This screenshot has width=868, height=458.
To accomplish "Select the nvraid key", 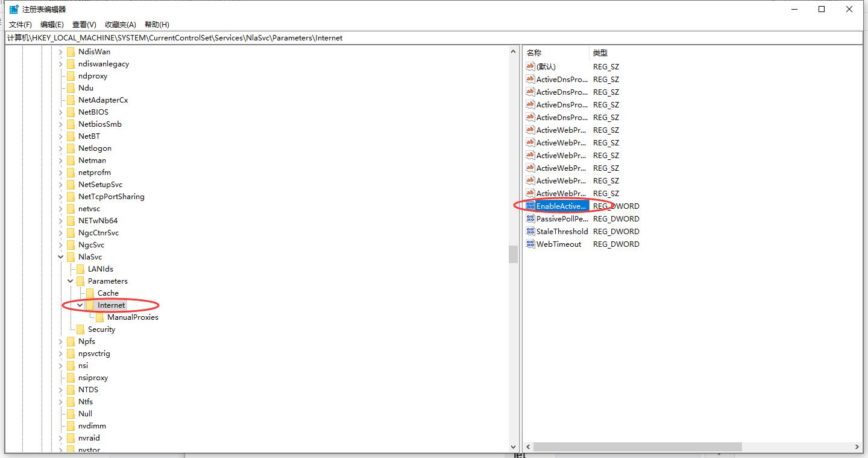I will click(89, 438).
